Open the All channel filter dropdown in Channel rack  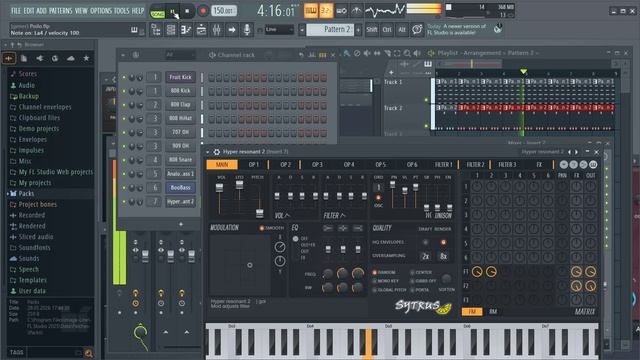tap(180, 55)
